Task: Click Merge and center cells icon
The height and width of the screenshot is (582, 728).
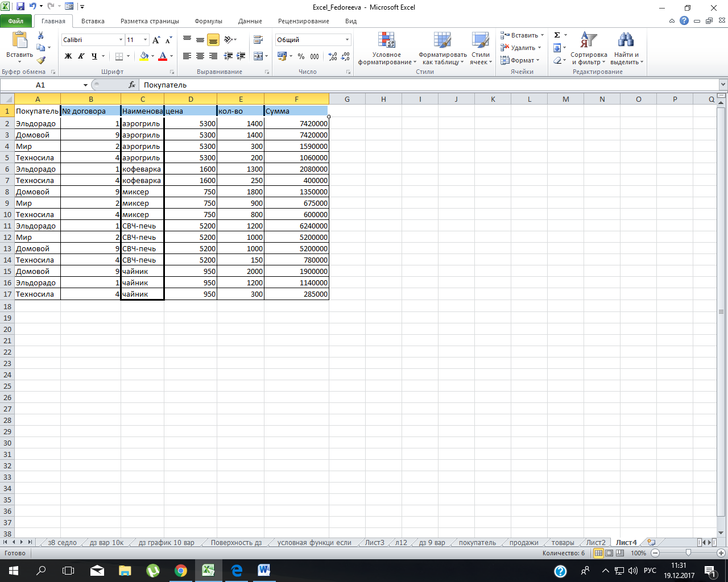Action: (x=258, y=56)
